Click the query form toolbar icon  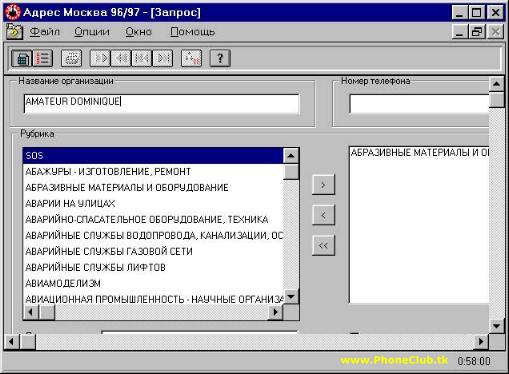tap(22, 59)
